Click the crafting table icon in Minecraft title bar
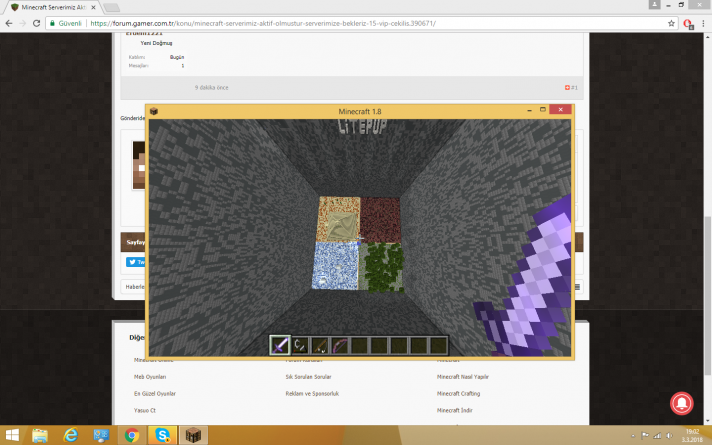 [x=154, y=111]
